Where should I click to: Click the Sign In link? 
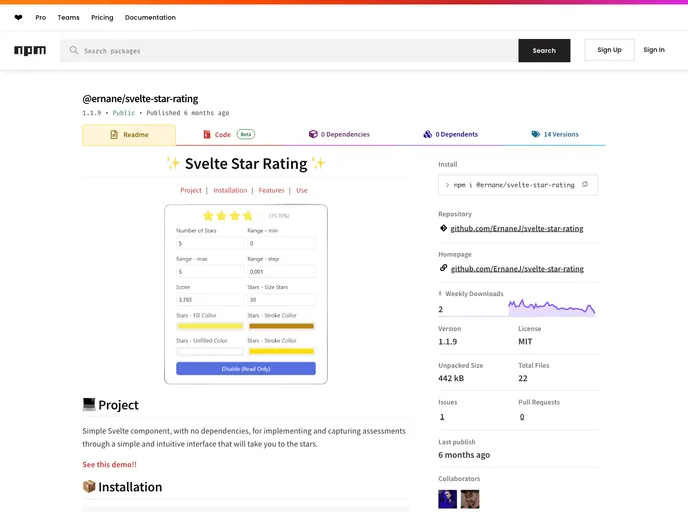pos(654,50)
